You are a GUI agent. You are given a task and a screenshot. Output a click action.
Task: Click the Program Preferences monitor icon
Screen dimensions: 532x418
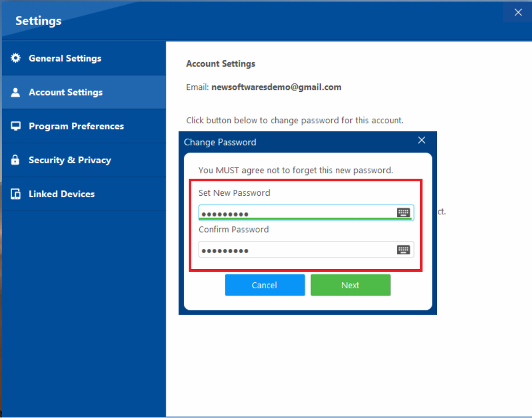[15, 126]
